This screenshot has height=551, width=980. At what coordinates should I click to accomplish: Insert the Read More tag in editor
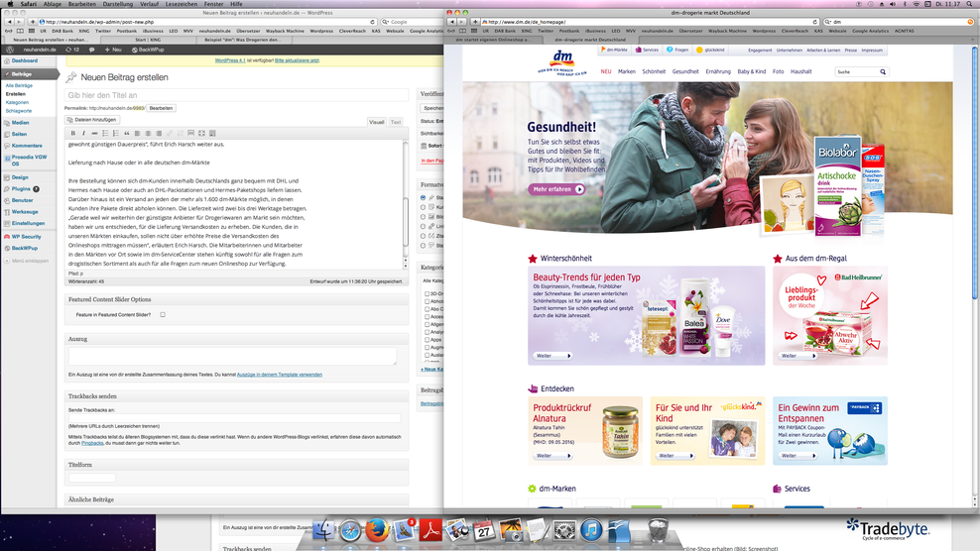pyautogui.click(x=190, y=133)
